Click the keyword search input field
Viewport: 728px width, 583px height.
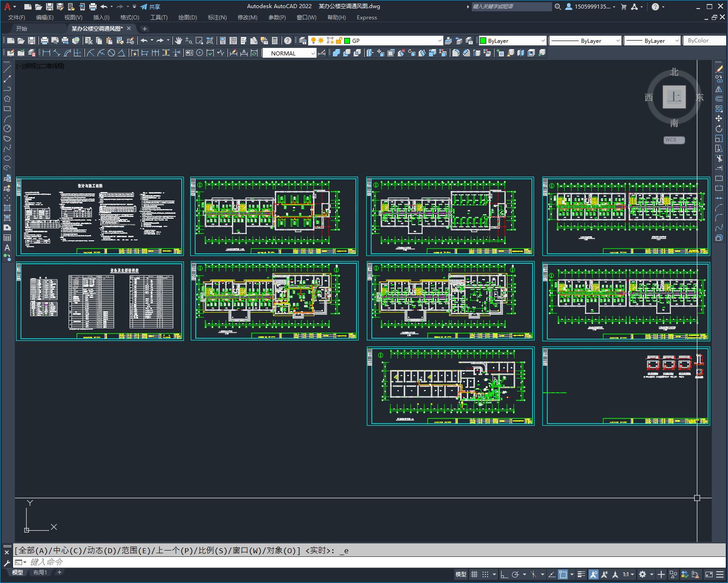(511, 7)
